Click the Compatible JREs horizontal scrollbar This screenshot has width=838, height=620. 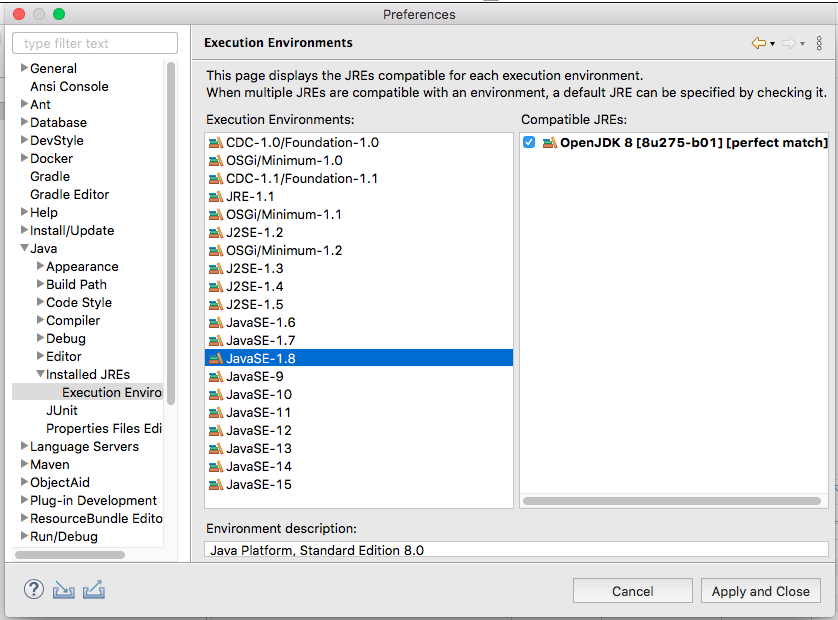[x=670, y=500]
